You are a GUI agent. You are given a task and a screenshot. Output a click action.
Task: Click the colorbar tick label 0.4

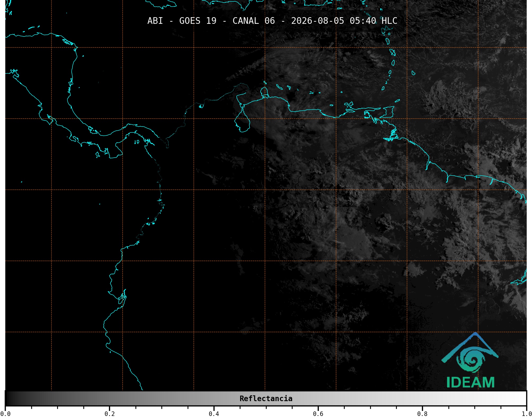point(214,414)
